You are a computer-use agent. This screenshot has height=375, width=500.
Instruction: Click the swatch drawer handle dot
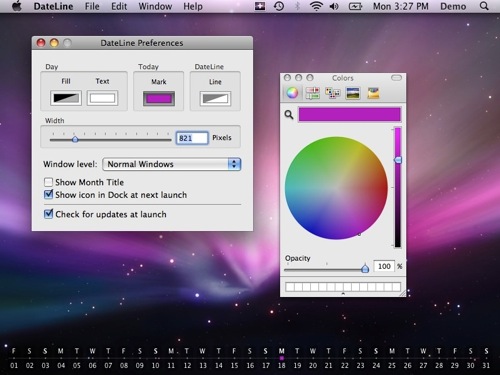(x=343, y=294)
